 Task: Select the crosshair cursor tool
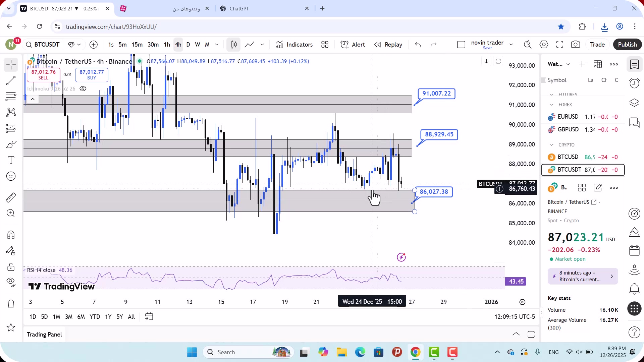tap(11, 65)
